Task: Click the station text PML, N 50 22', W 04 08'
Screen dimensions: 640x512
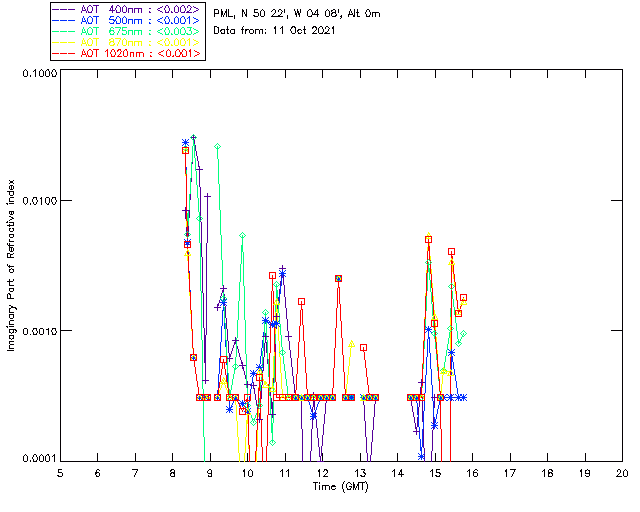Action: 278,13
